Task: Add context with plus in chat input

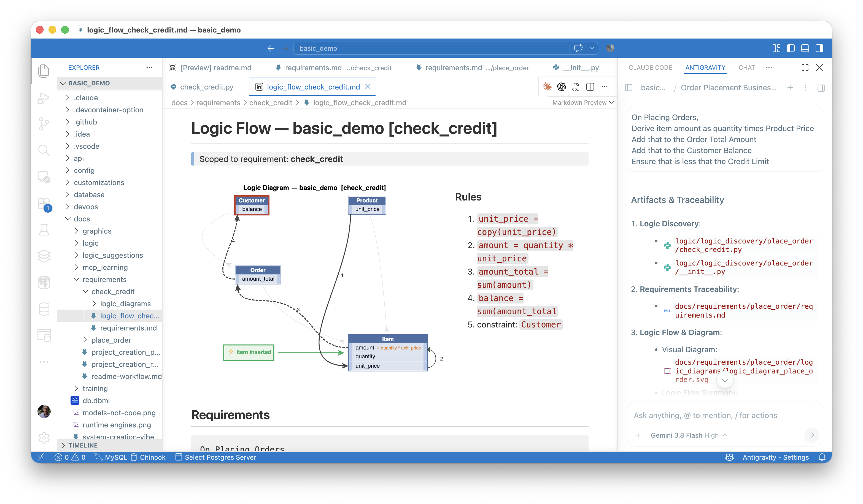Action: point(638,435)
